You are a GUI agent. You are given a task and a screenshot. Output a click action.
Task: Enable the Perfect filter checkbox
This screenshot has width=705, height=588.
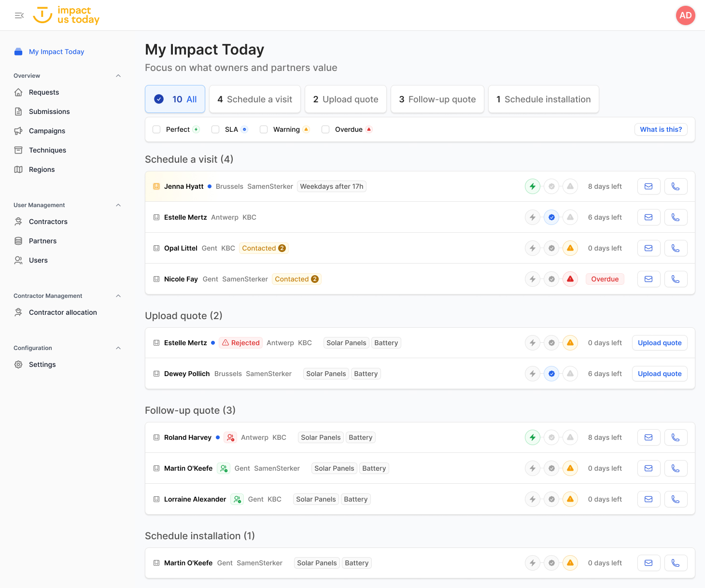coord(156,129)
